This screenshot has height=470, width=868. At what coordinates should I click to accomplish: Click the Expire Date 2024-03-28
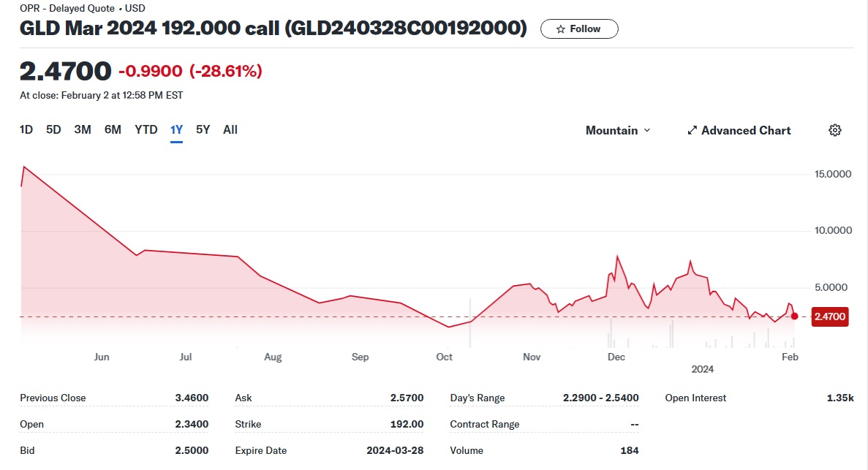click(x=395, y=450)
